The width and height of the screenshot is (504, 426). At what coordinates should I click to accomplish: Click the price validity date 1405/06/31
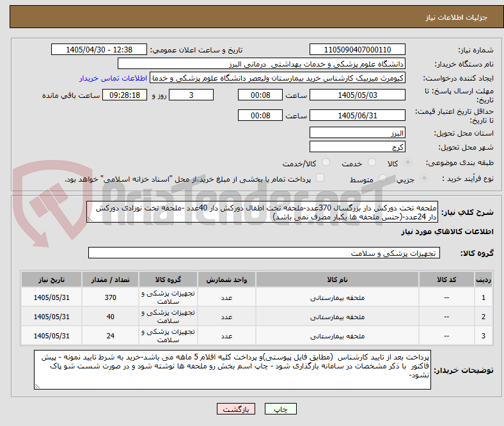[x=357, y=115]
